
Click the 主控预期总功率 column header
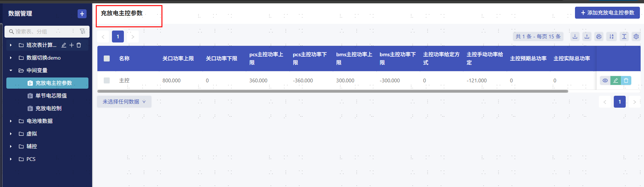(x=528, y=58)
